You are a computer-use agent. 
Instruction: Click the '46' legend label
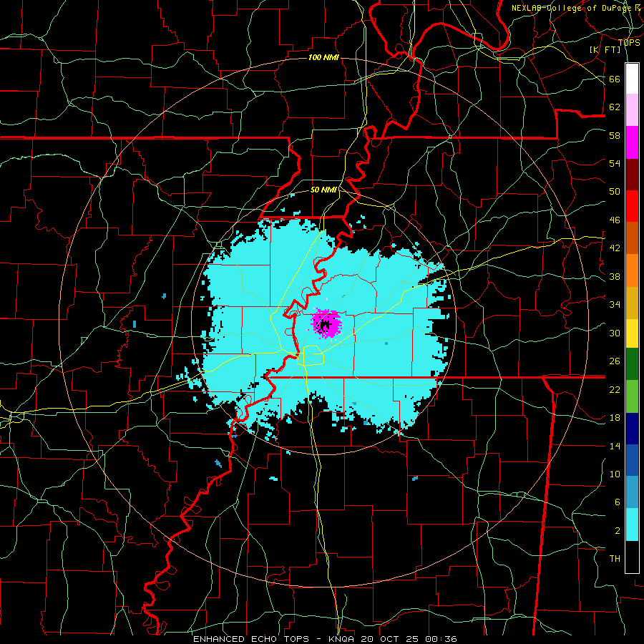(x=615, y=220)
